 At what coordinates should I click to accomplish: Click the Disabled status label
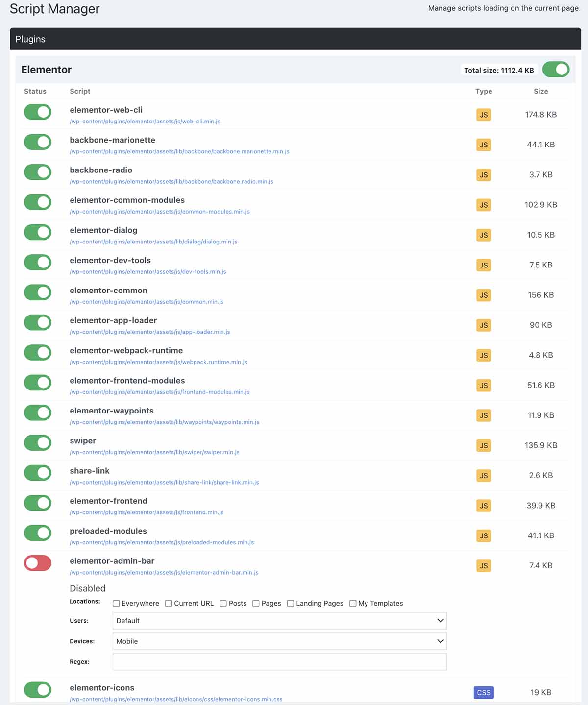tap(88, 588)
